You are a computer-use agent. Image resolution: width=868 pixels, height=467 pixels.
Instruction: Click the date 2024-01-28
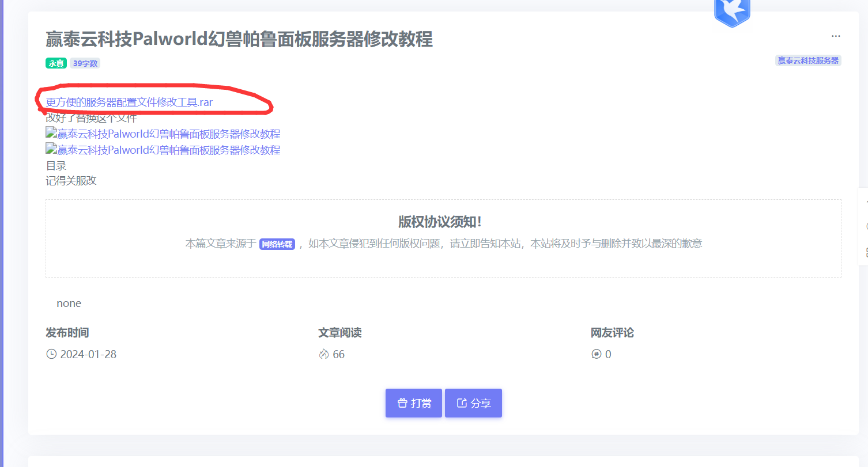pyautogui.click(x=88, y=354)
